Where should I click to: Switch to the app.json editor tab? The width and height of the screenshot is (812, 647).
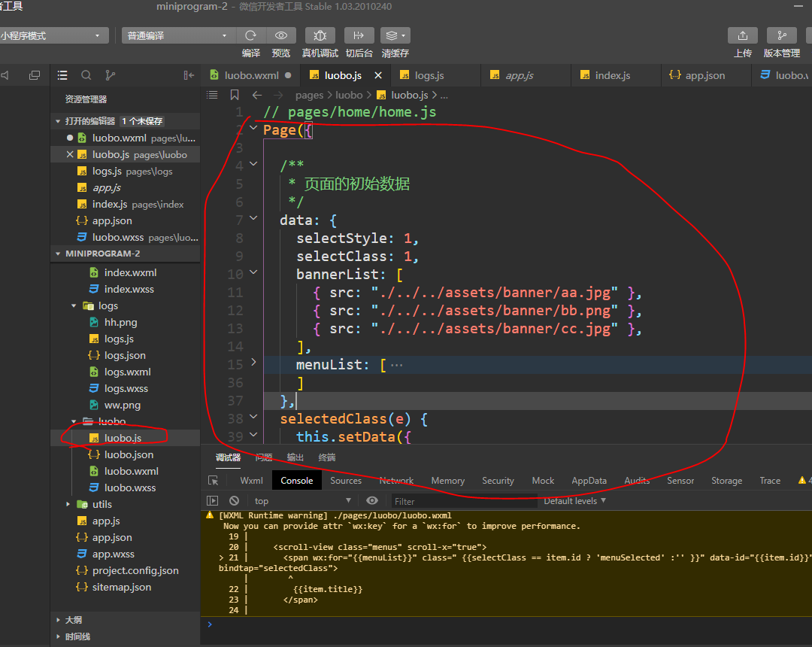704,75
